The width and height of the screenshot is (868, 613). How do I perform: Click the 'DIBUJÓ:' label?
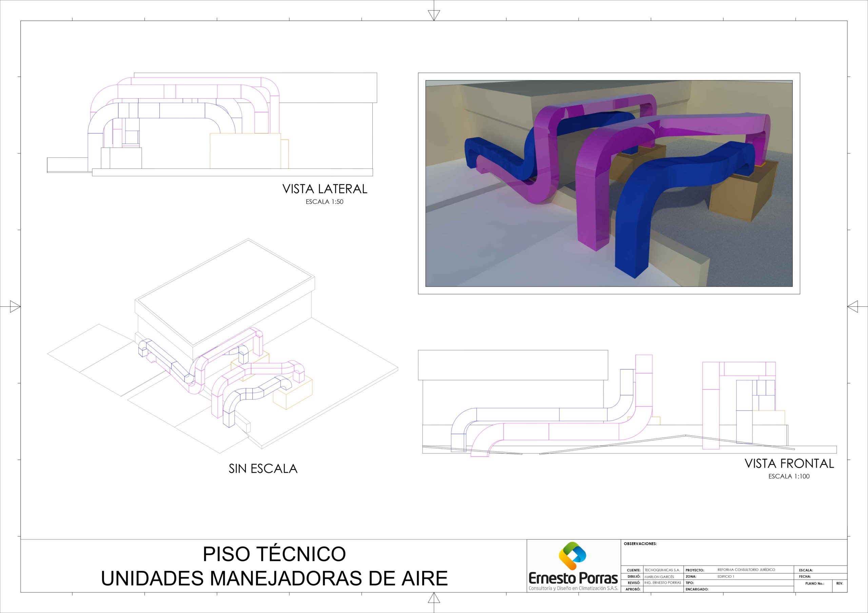point(634,577)
